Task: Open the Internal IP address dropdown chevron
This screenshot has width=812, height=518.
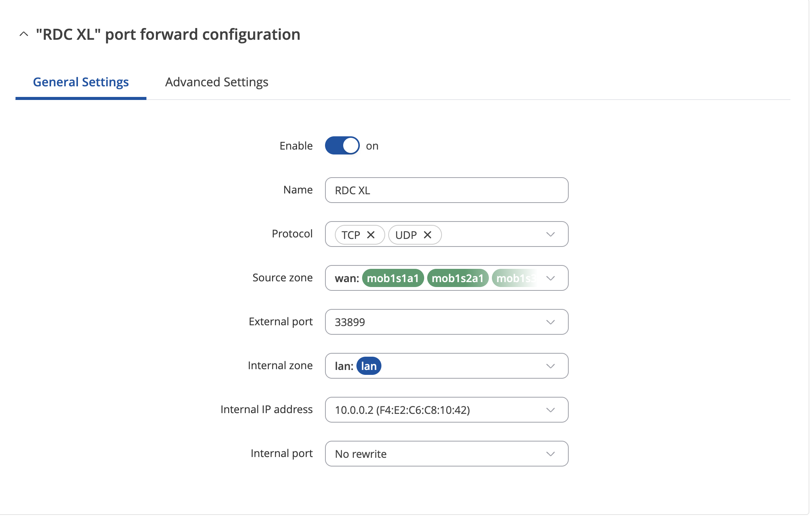Action: (551, 410)
